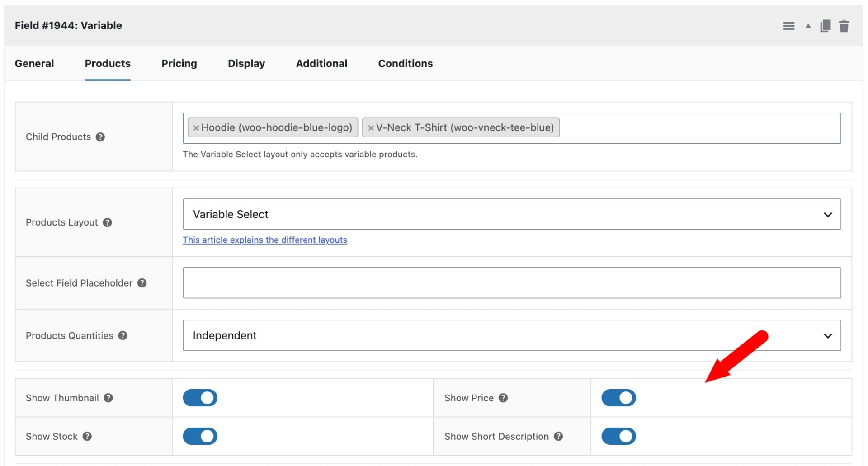Open the article explaining different layouts
The width and height of the screenshot is (868, 466).
tap(265, 240)
